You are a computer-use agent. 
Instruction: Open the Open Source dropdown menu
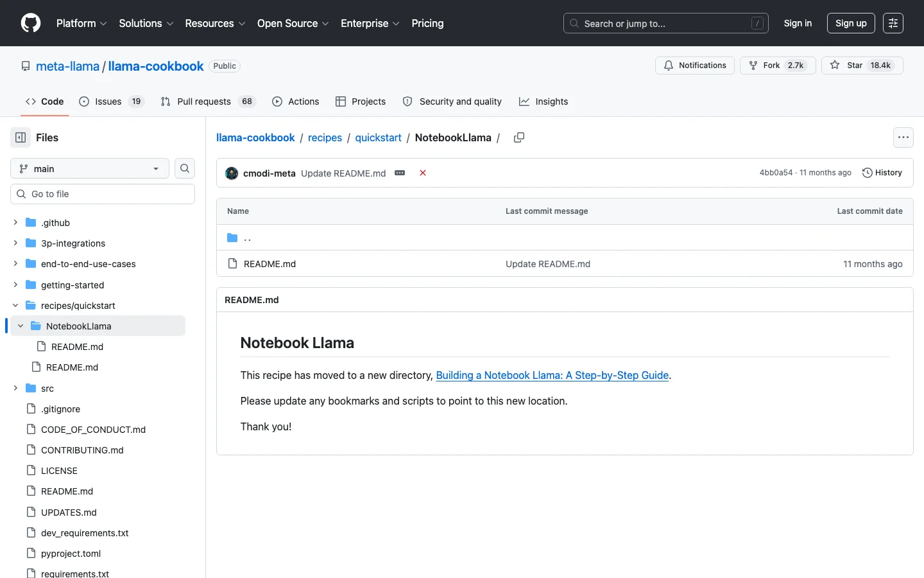[293, 23]
